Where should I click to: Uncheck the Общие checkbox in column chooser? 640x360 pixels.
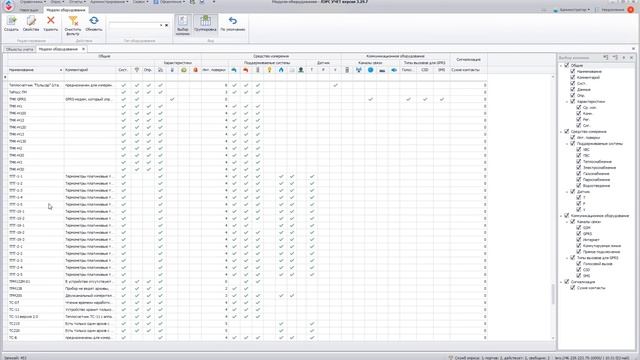coord(567,65)
